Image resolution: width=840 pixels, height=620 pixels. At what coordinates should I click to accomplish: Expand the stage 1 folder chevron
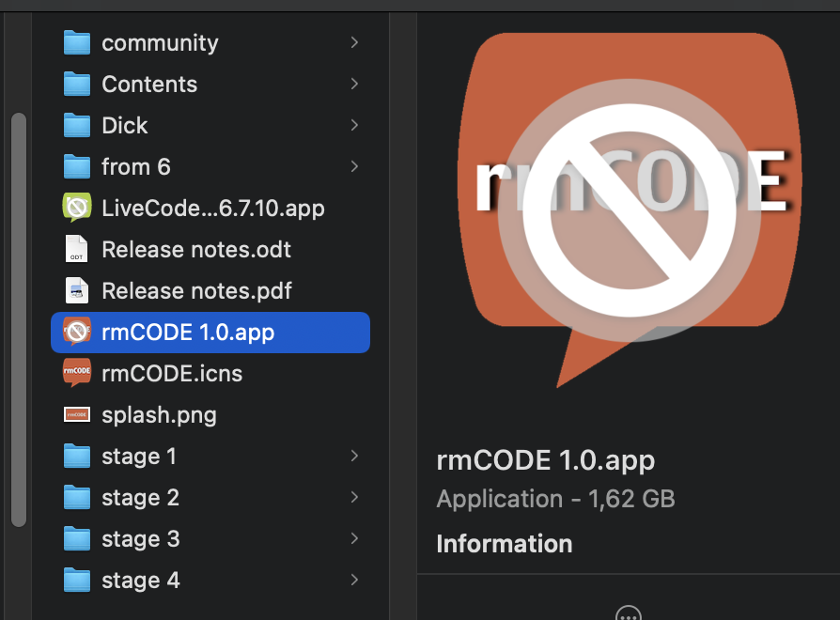pyautogui.click(x=354, y=457)
